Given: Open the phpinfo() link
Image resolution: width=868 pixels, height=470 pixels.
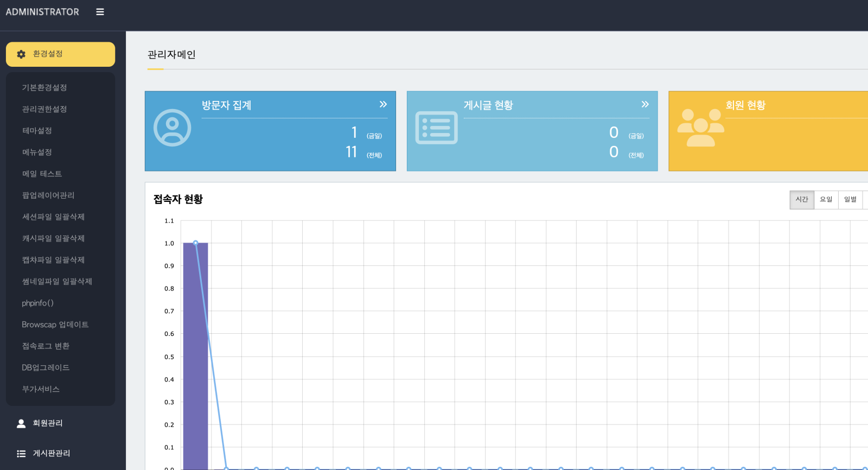Looking at the screenshot, I should 37,303.
